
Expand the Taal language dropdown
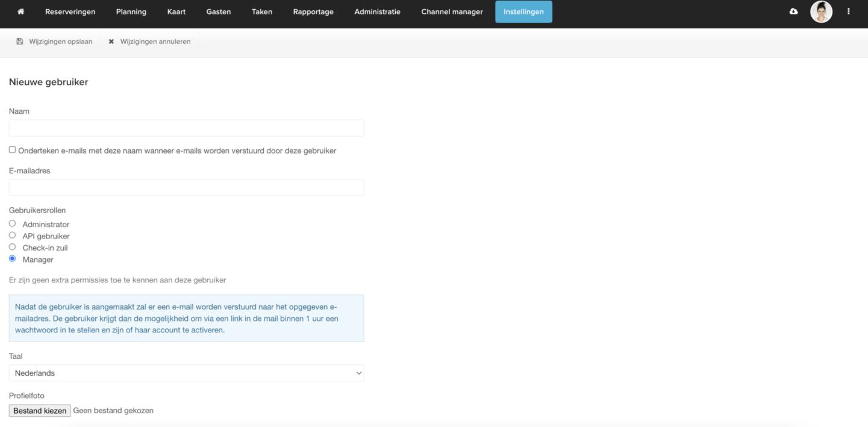click(x=186, y=373)
